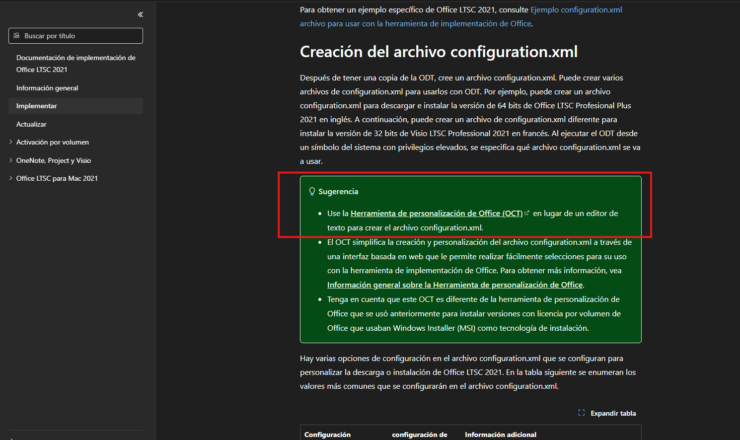This screenshot has width=740, height=440.
Task: Open 'Activación por volumen' sidebar item
Action: 52,142
